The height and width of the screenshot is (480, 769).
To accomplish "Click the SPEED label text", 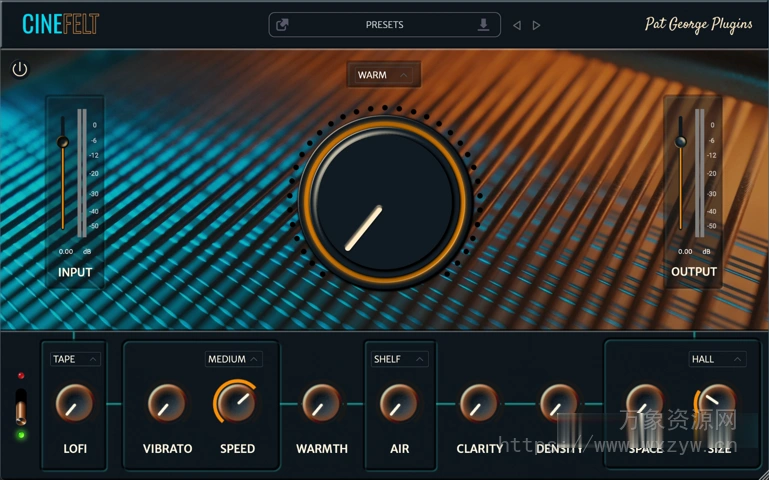I will (237, 449).
